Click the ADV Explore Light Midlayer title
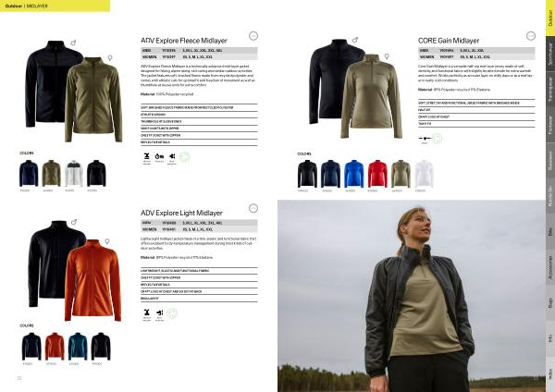The image size is (555, 392). pos(181,213)
